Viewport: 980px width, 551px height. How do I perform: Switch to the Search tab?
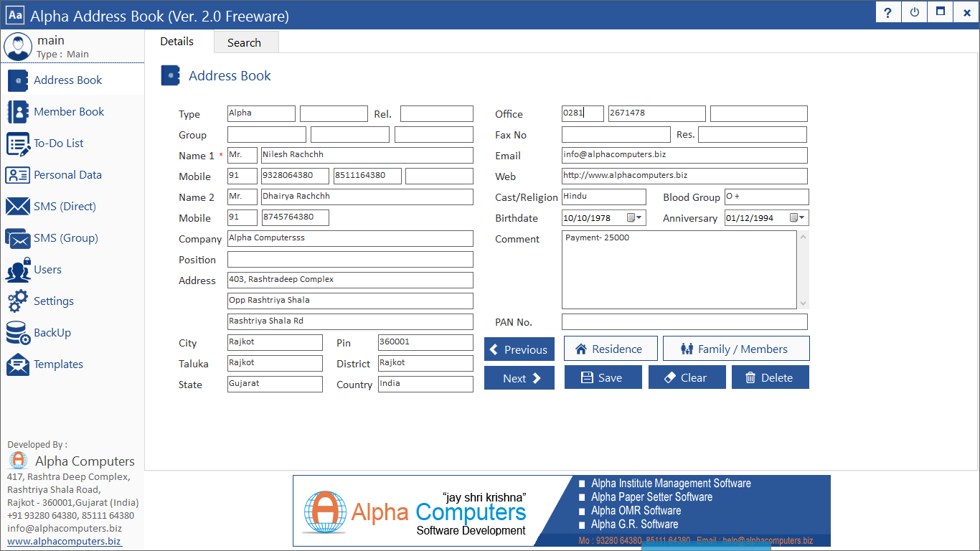[x=244, y=42]
